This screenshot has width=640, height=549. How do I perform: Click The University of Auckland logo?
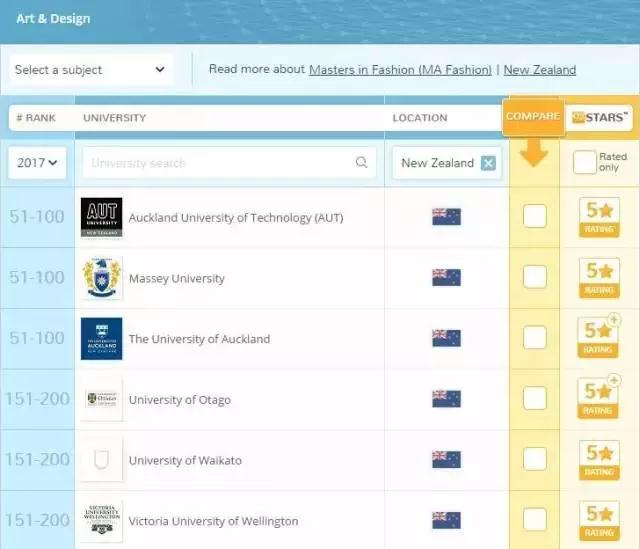click(101, 339)
